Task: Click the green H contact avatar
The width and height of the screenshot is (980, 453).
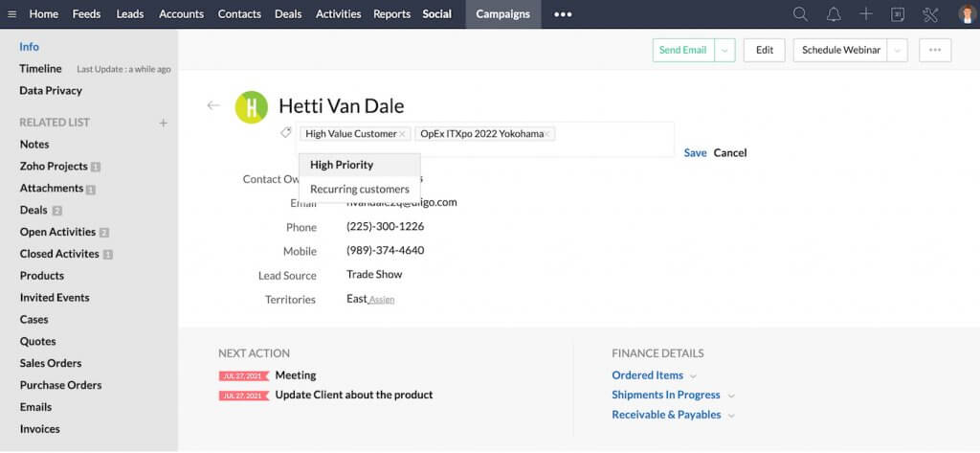Action: click(252, 107)
